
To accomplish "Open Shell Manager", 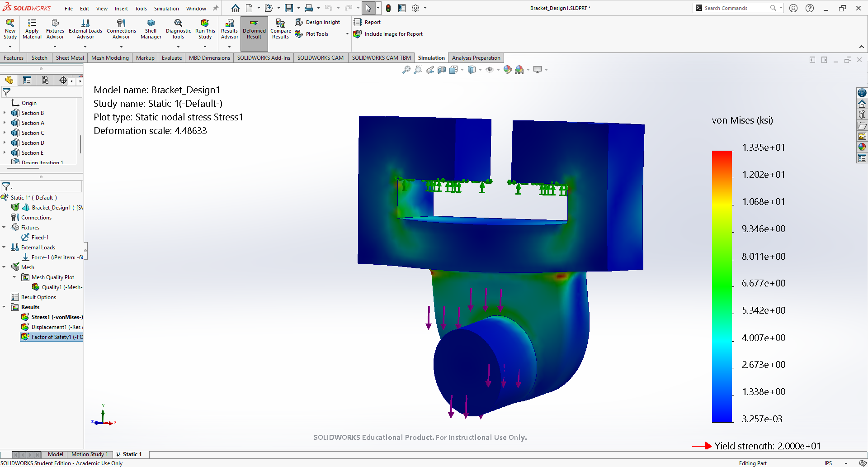I will [151, 29].
